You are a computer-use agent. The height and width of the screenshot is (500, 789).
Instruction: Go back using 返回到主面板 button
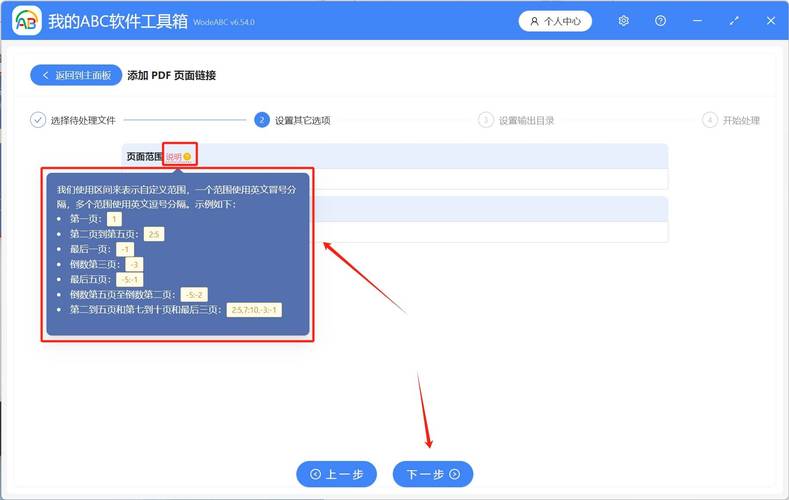76,75
